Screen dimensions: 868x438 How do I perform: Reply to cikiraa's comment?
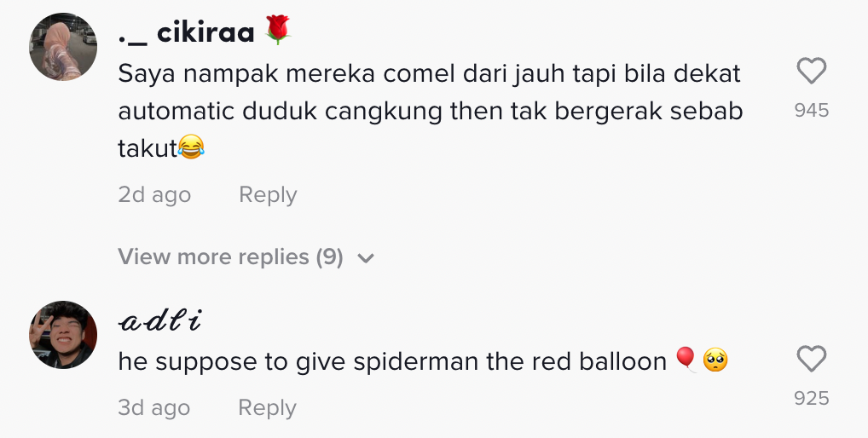coord(268,194)
